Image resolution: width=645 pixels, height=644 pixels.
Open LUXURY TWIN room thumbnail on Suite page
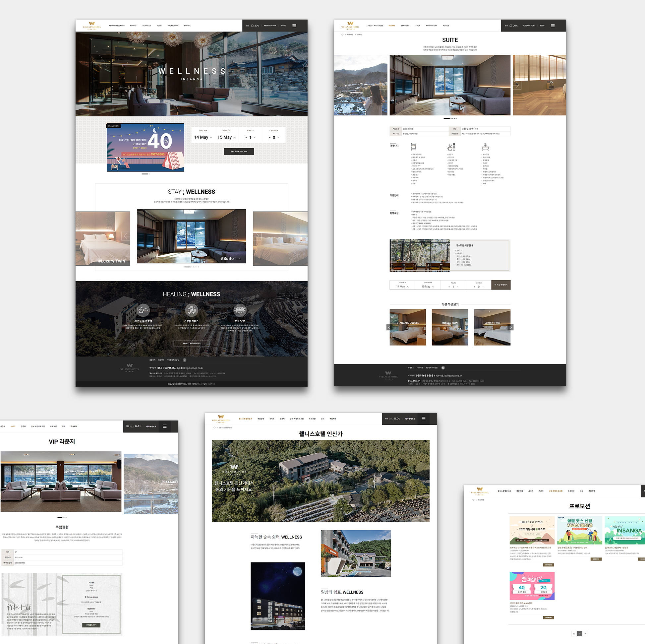492,327
